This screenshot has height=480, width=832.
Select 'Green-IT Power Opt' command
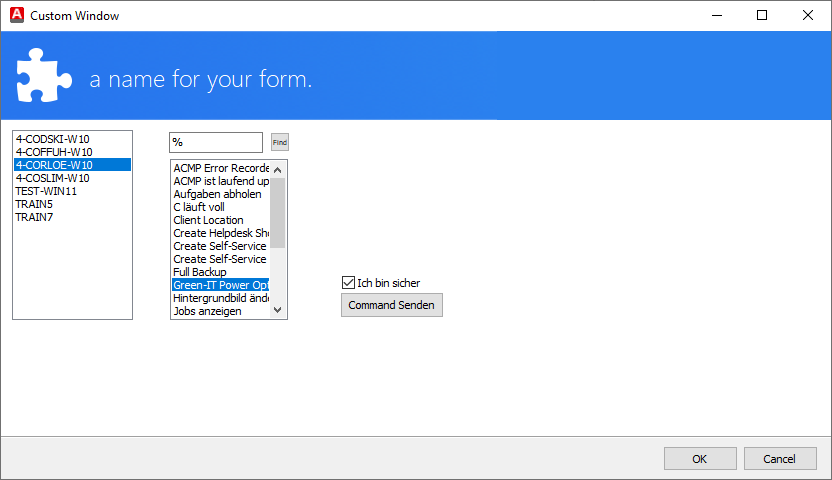(221, 285)
